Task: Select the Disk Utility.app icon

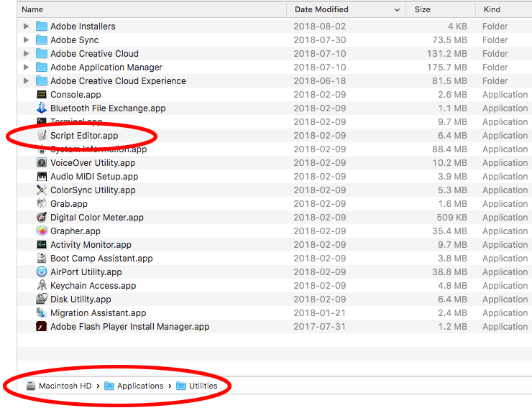Action: click(42, 299)
